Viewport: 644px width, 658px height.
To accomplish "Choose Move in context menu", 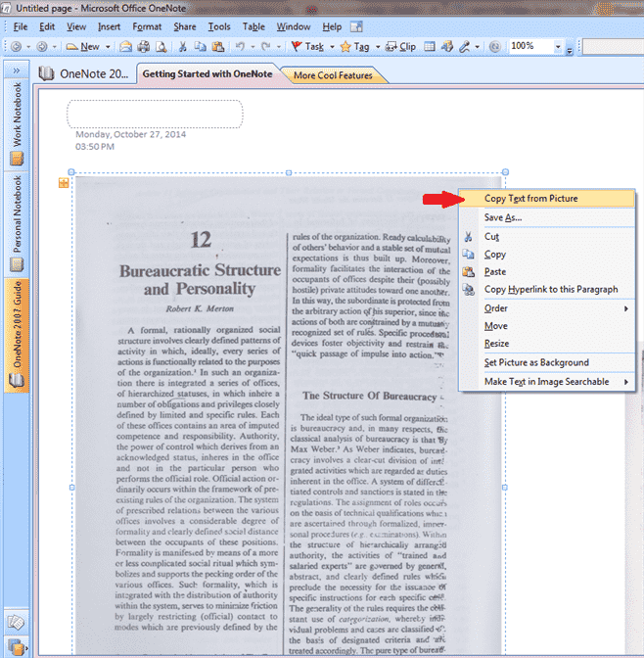I will 547,326.
